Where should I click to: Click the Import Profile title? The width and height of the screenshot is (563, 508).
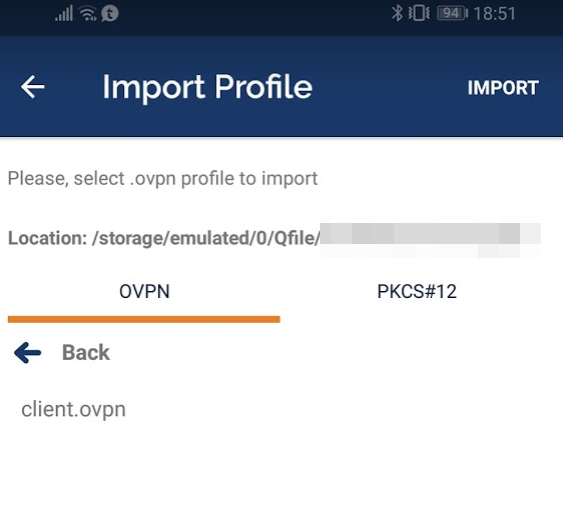208,87
